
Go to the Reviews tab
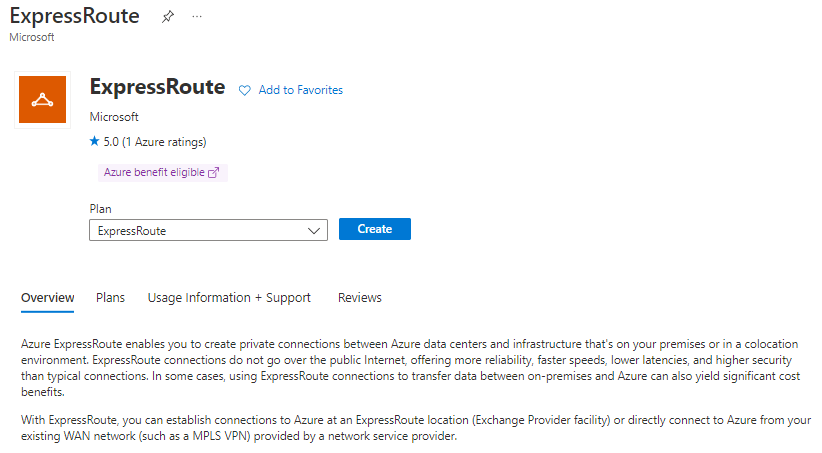360,297
